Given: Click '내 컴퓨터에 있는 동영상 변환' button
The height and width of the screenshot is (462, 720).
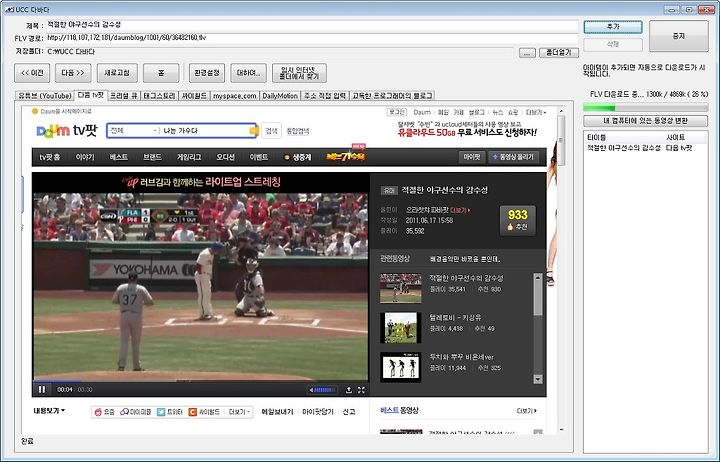Looking at the screenshot, I should (645, 121).
